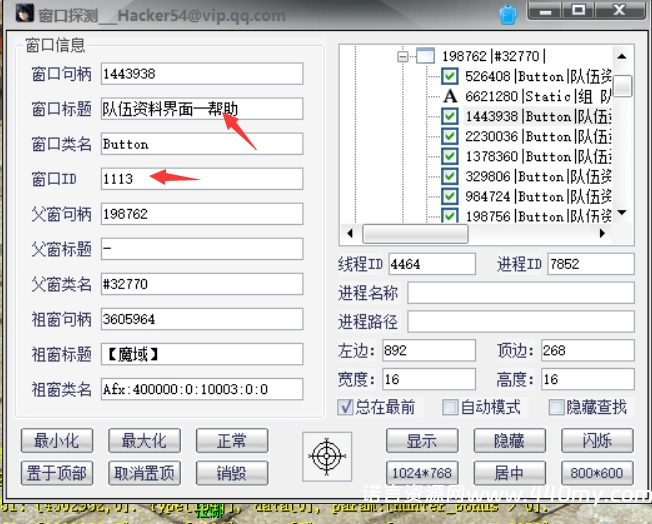This screenshot has height=524, width=652.
Task: Click the tree's vertical scrollbar thumb
Action: pyautogui.click(x=622, y=86)
